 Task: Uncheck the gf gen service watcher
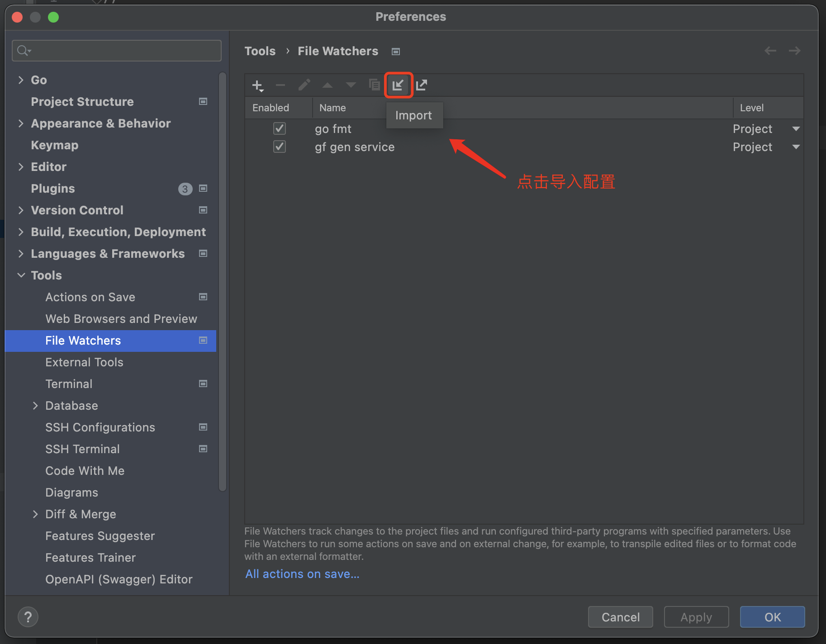coord(280,147)
